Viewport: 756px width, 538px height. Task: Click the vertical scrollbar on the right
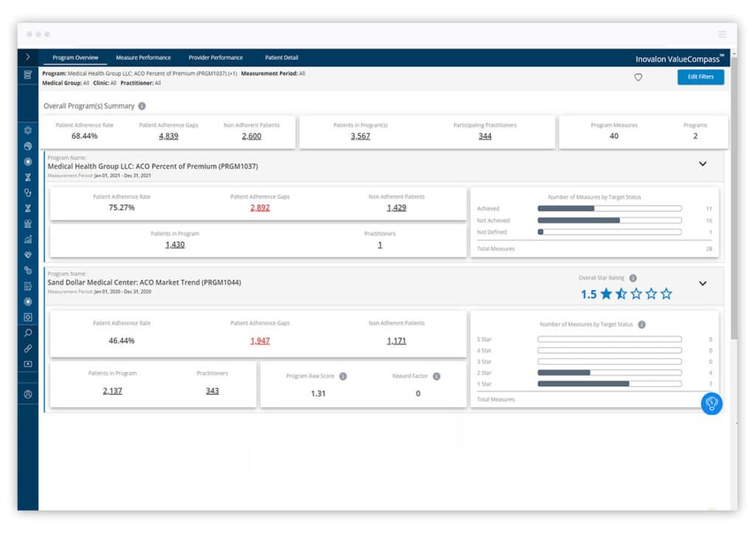pyautogui.click(x=734, y=198)
